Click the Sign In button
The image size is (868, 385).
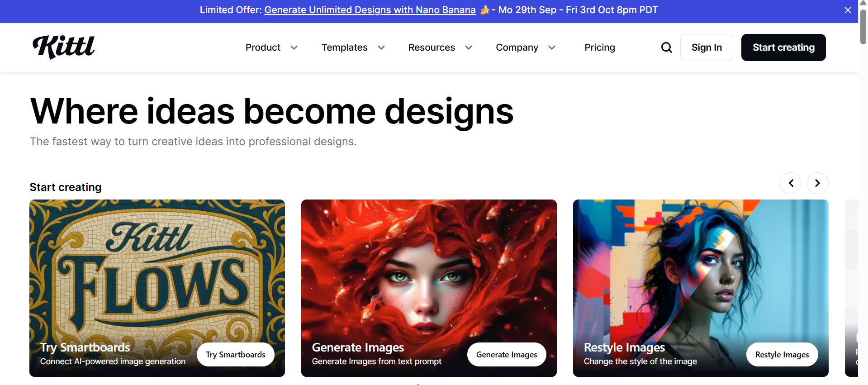(707, 48)
